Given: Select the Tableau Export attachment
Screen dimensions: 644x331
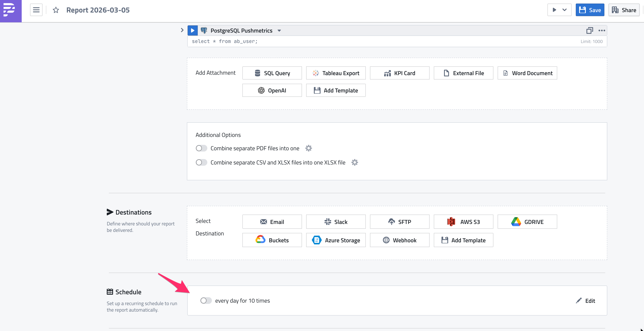Looking at the screenshot, I should point(336,73).
